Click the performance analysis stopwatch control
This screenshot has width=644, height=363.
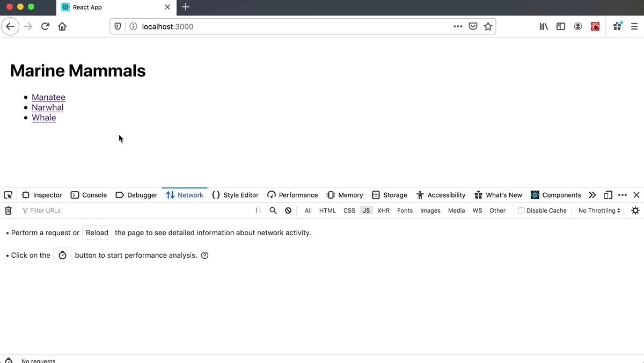(x=62, y=255)
